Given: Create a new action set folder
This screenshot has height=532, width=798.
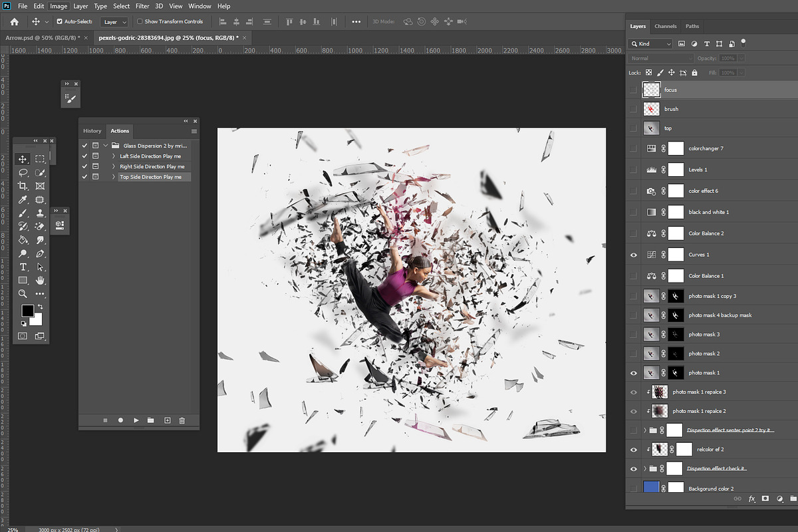Looking at the screenshot, I should [x=151, y=420].
